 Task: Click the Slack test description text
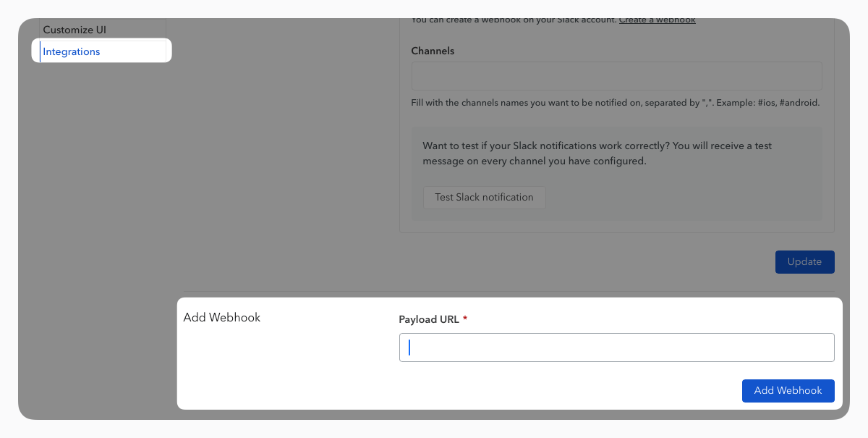[597, 153]
